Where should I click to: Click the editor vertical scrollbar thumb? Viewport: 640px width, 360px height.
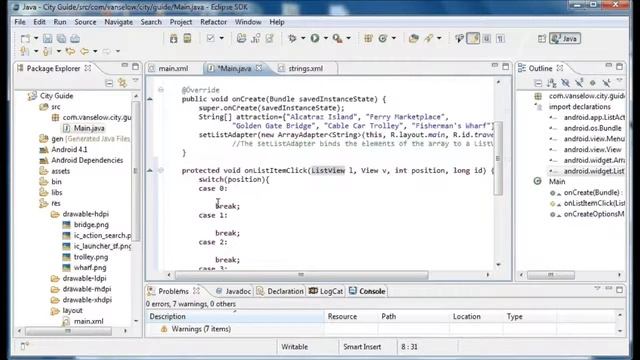[498, 158]
